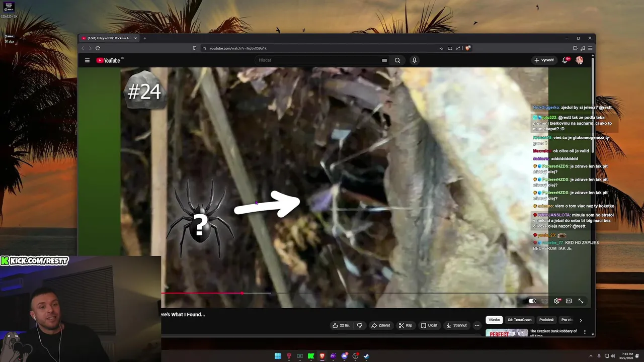Open the Windows Start button
644x362 pixels.
pos(278,356)
